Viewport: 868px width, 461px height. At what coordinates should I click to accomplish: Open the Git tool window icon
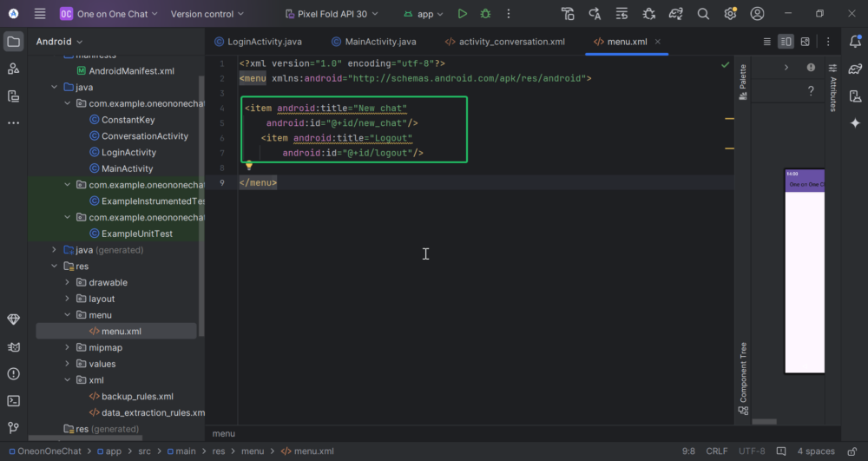coord(13,428)
